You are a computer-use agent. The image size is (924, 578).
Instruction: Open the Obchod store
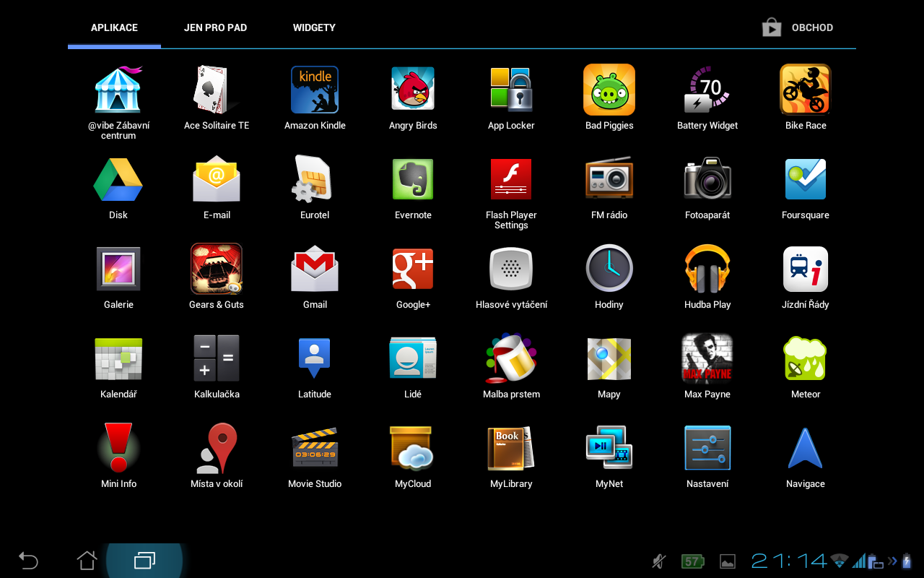coord(798,27)
